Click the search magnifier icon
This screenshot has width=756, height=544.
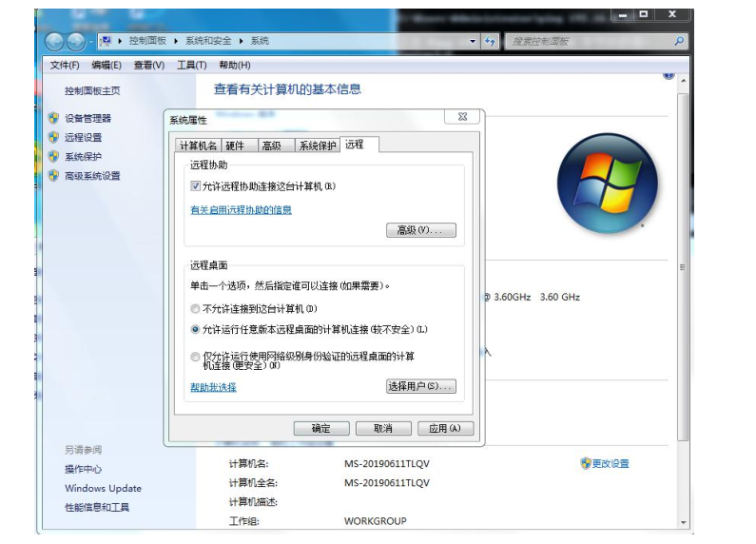coord(679,42)
